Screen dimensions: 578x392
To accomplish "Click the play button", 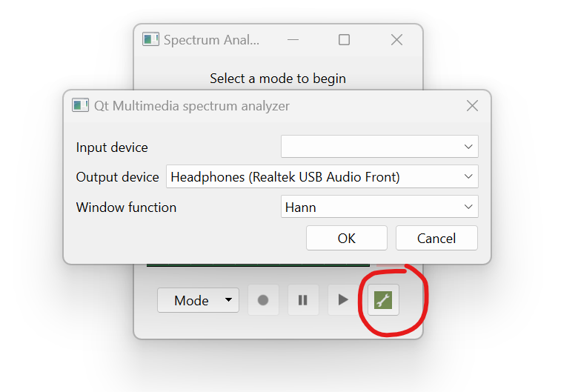I will click(343, 300).
